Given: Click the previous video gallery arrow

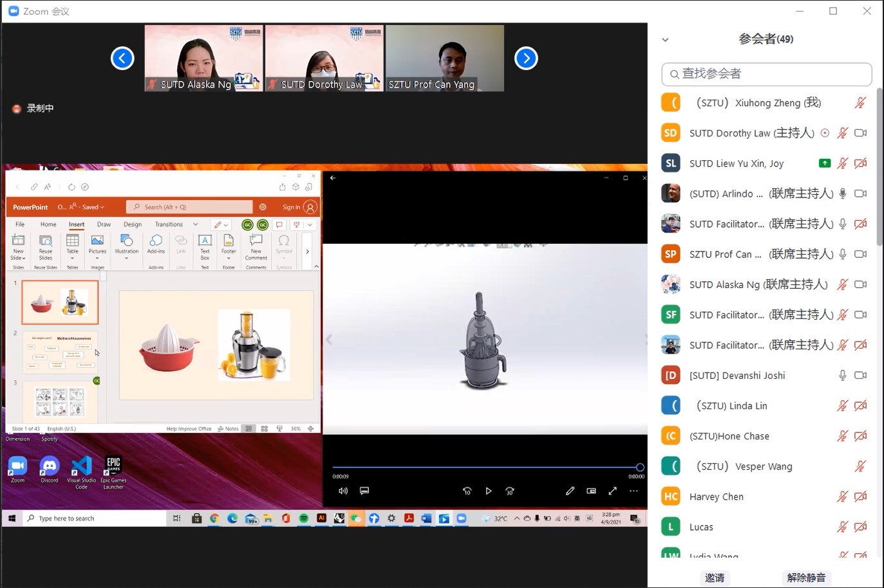Looking at the screenshot, I should click(122, 59).
